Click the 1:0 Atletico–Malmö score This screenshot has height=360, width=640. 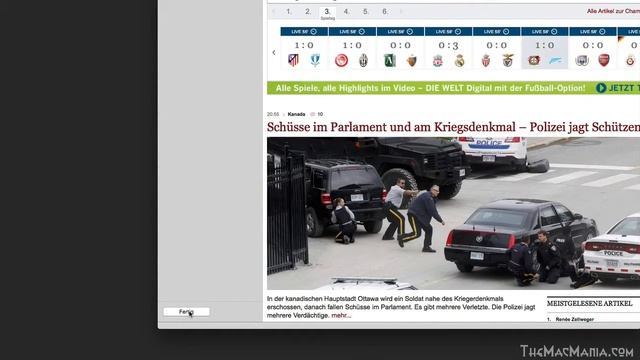(x=304, y=45)
